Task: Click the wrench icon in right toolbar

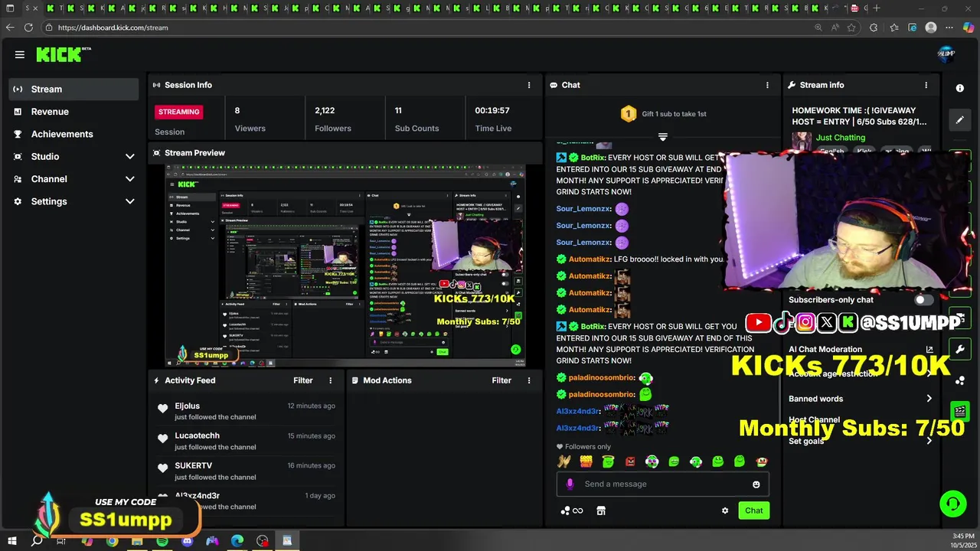Action: (960, 350)
